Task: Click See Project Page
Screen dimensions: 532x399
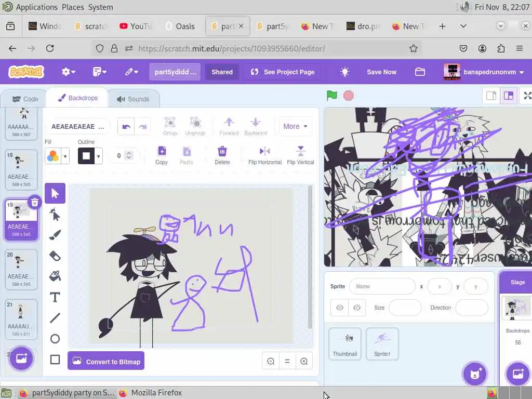Action: 283,72
